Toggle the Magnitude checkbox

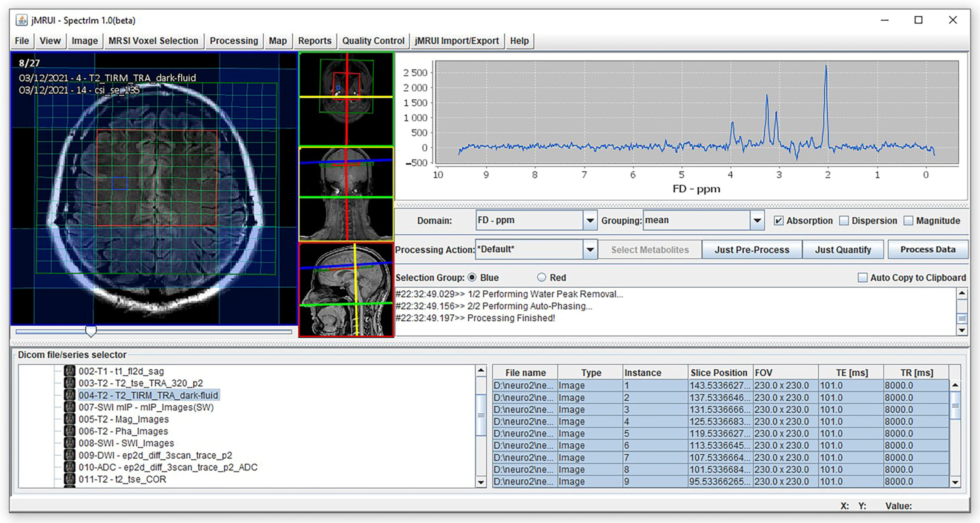coord(909,221)
